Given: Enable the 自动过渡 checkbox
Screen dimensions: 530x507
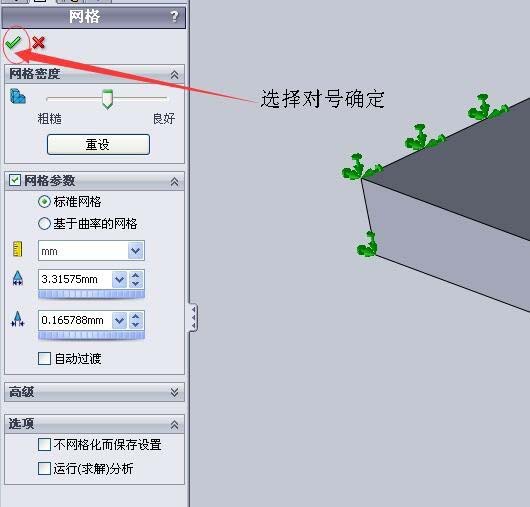Looking at the screenshot, I should coord(44,359).
